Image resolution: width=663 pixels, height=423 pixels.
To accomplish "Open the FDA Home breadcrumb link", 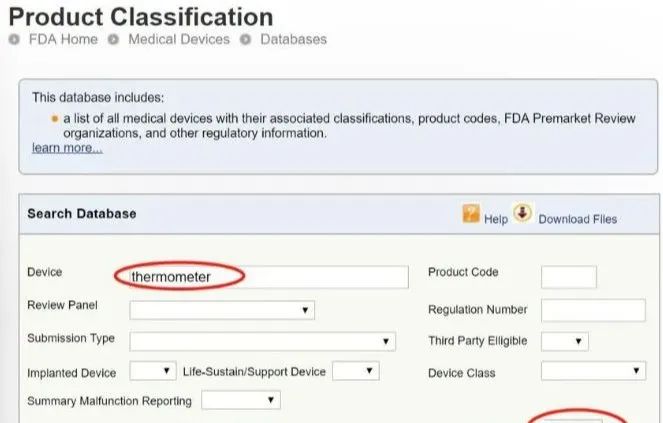I will tap(63, 39).
